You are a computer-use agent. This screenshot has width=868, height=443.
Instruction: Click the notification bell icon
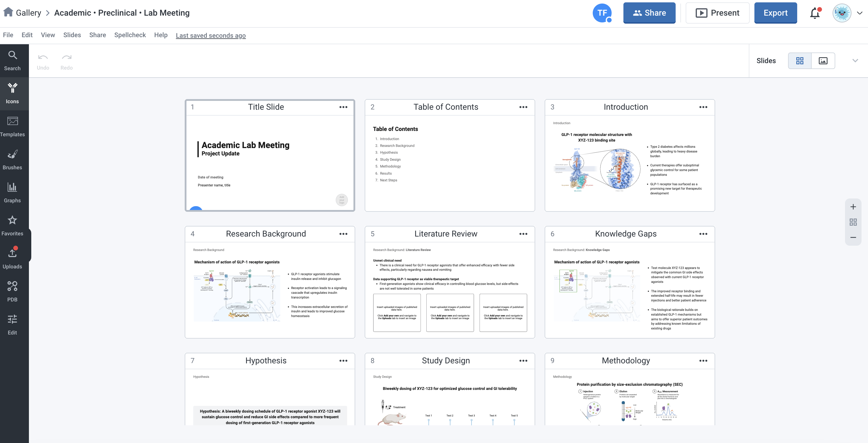[x=815, y=13]
